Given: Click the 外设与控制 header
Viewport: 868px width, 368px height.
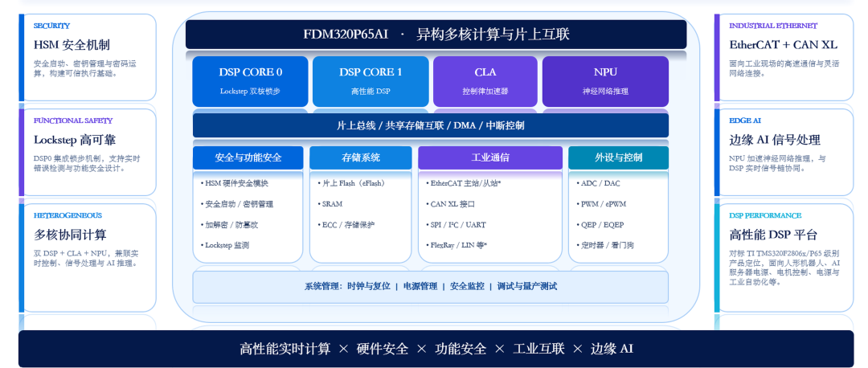Looking at the screenshot, I should point(618,157).
